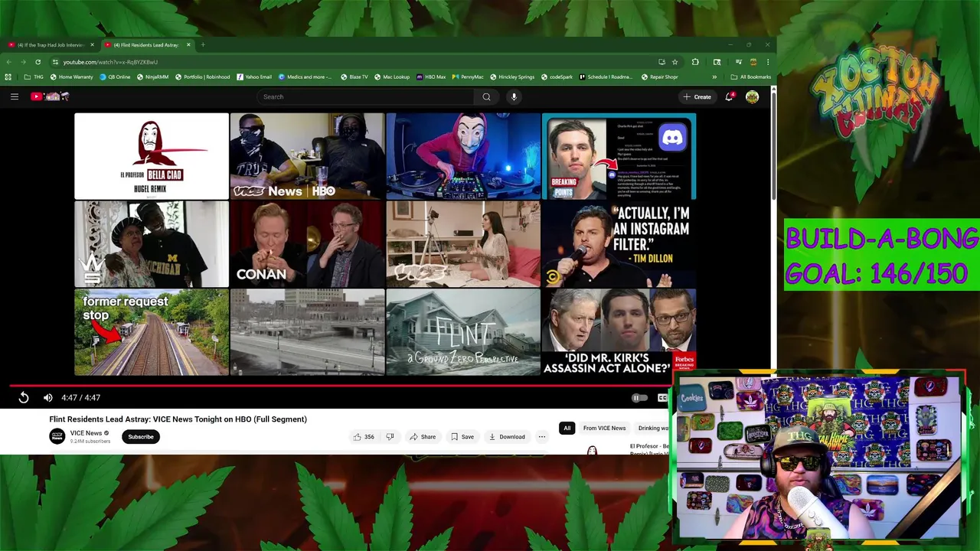Click the magnifier search button
The width and height of the screenshot is (980, 551).
tap(486, 96)
